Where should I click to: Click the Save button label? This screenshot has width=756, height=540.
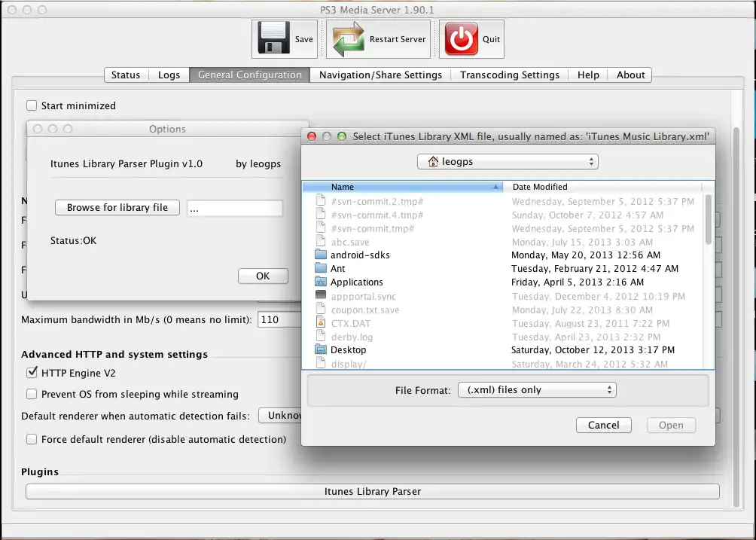point(303,39)
